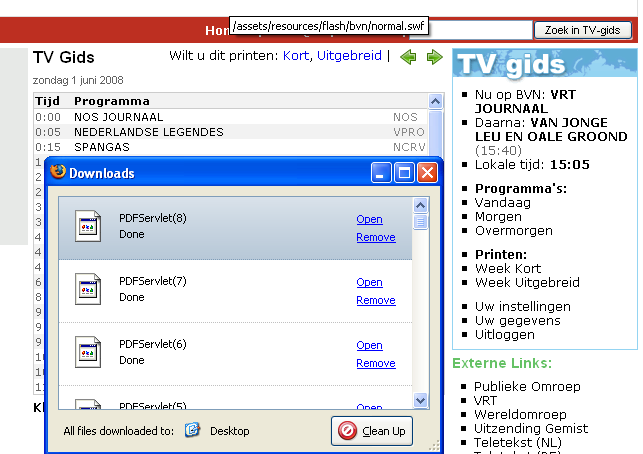The width and height of the screenshot is (643, 454).
Task: Click the NOS JOURNAAL program row
Action: pos(230,117)
